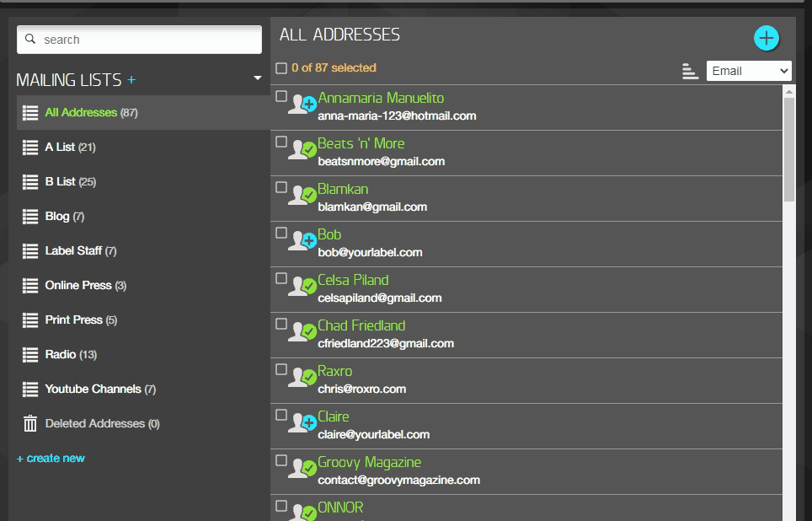
Task: Click the list icon beside Radio
Action: [x=30, y=355]
